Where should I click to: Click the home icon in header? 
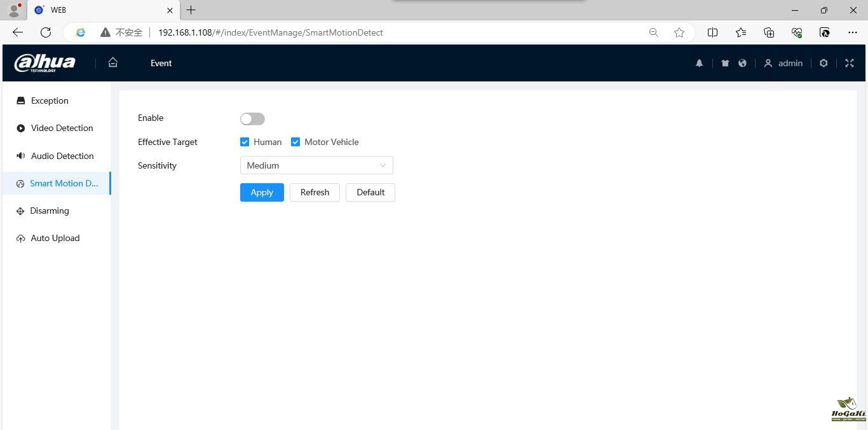coord(113,62)
